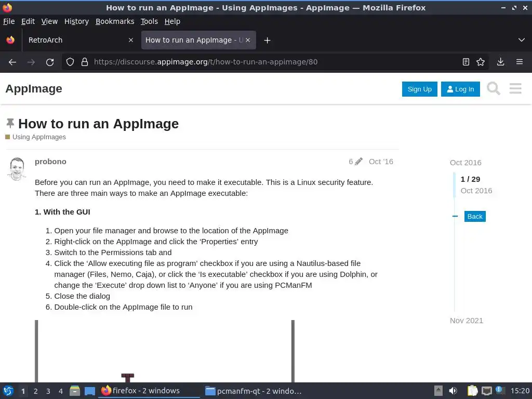This screenshot has height=399, width=532.
Task: Open the History menu
Action: (x=76, y=21)
